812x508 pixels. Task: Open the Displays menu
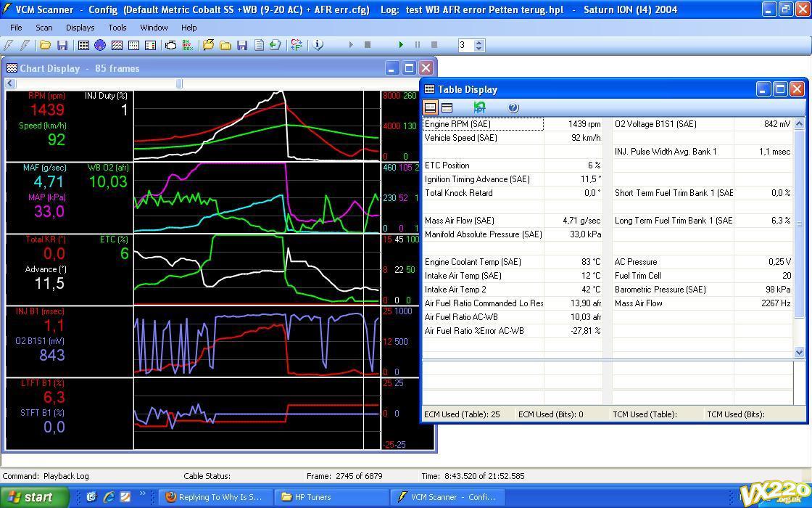[x=80, y=28]
